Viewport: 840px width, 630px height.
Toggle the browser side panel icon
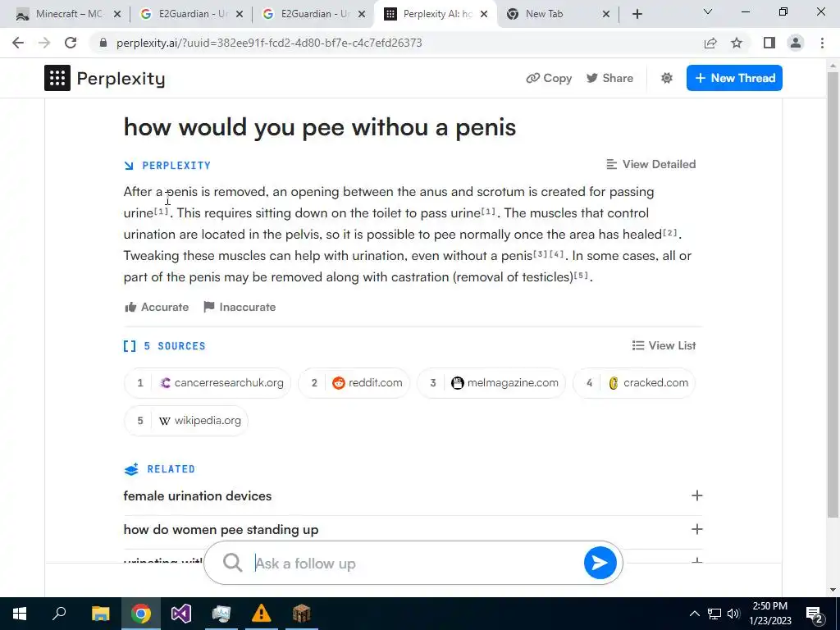[x=769, y=43]
